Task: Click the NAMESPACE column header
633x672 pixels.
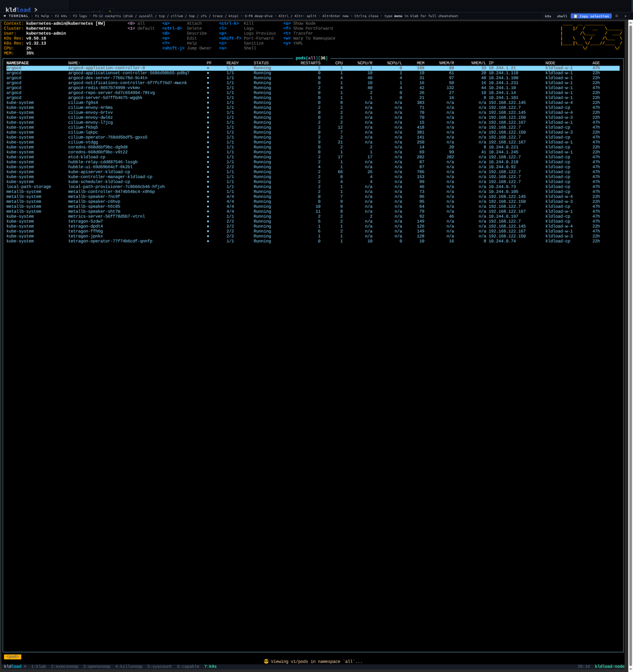Action: tap(18, 63)
